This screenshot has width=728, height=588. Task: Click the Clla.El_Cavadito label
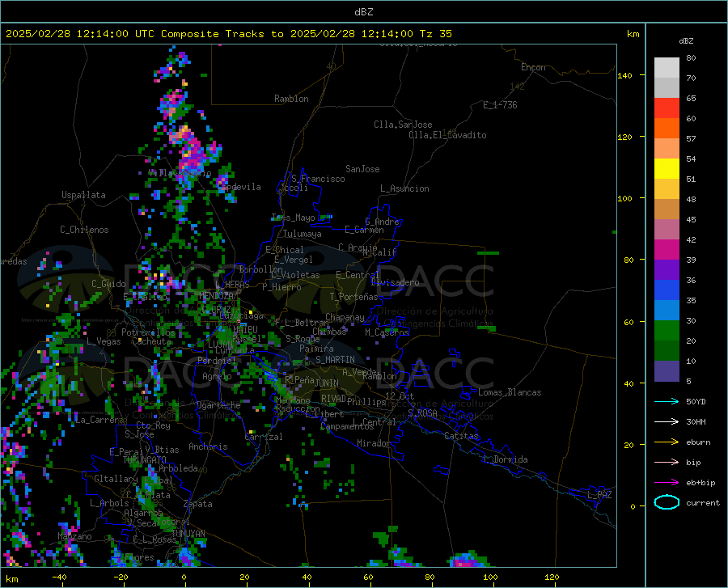click(x=447, y=135)
